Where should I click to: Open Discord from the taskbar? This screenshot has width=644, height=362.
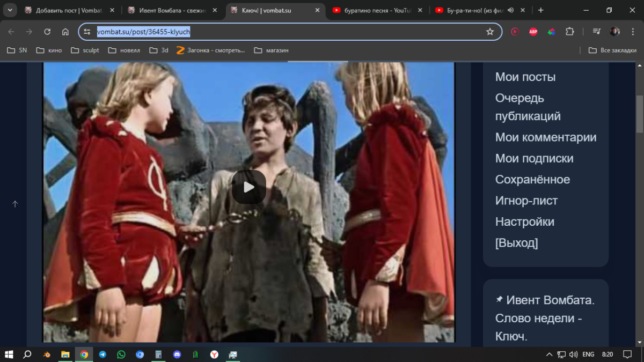tap(177, 354)
